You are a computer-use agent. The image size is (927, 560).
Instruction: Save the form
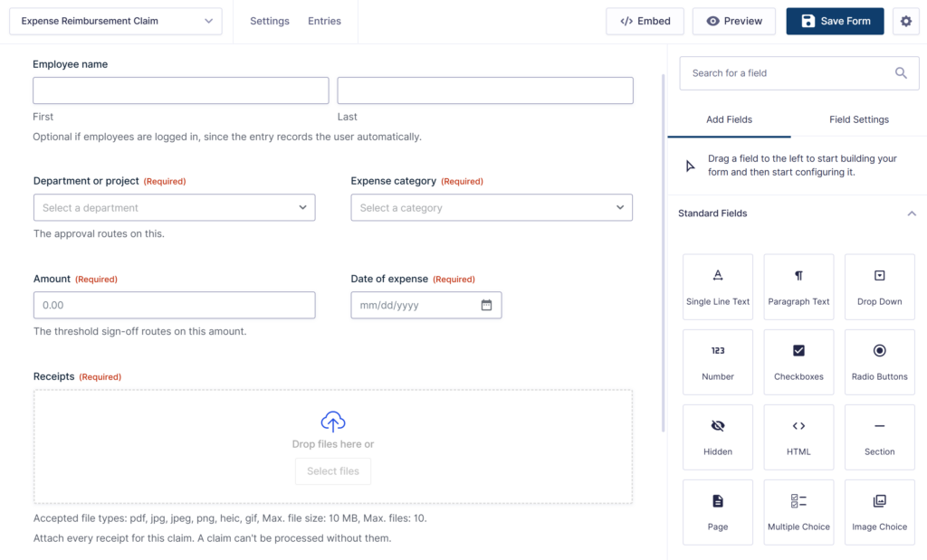pyautogui.click(x=835, y=22)
